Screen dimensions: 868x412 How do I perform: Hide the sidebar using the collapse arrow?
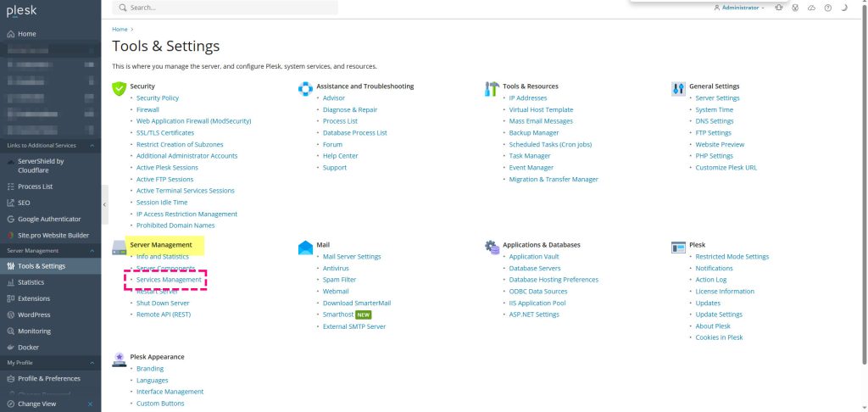click(x=105, y=205)
